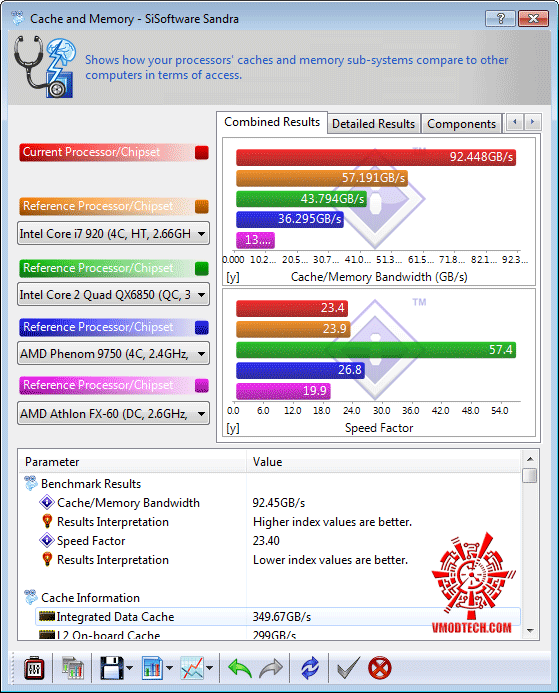This screenshot has width=559, height=693.
Task: Click the orange 57.191GB/s bandwidth bar
Action: 322,178
